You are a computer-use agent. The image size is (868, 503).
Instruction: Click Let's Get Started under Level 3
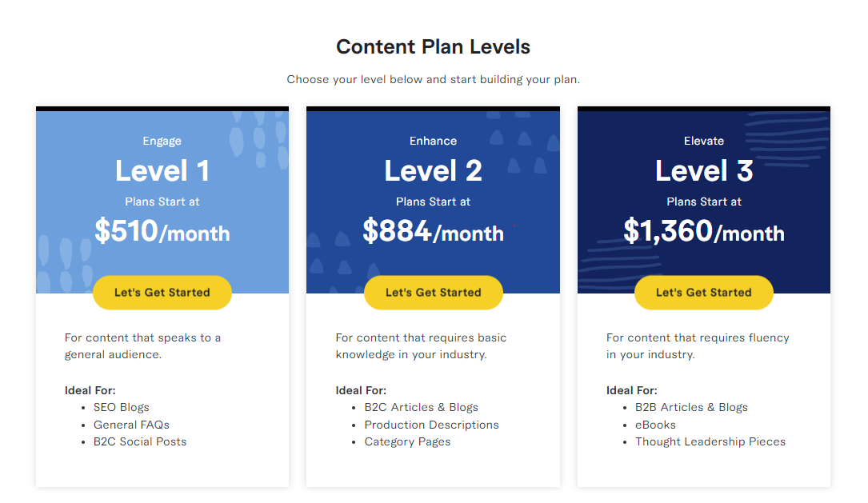pyautogui.click(x=703, y=292)
